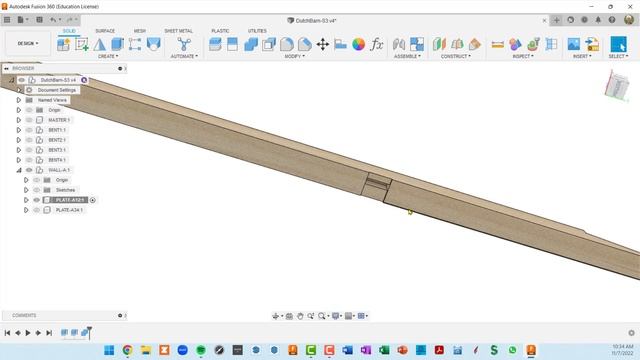Image resolution: width=640 pixels, height=360 pixels.
Task: Open Modify dropdown menu
Action: [294, 56]
